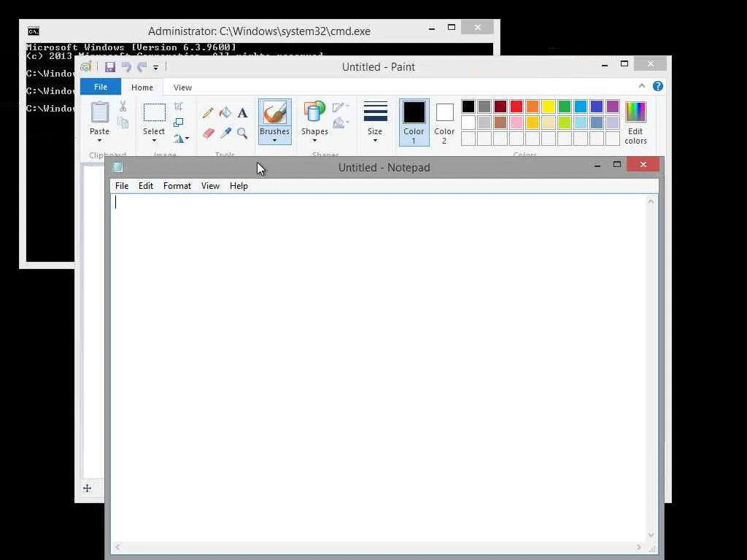The image size is (747, 560).
Task: Open the Shapes gallery icon
Action: 314,113
